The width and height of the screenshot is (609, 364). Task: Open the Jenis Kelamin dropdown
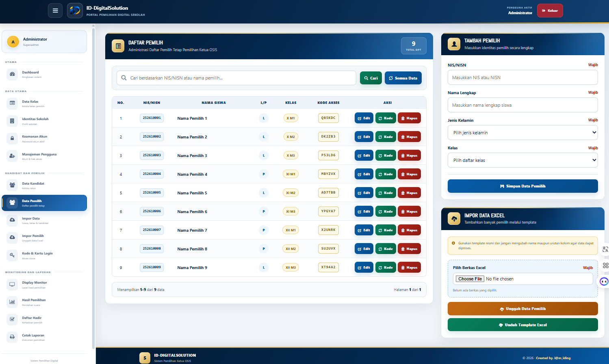pyautogui.click(x=522, y=133)
